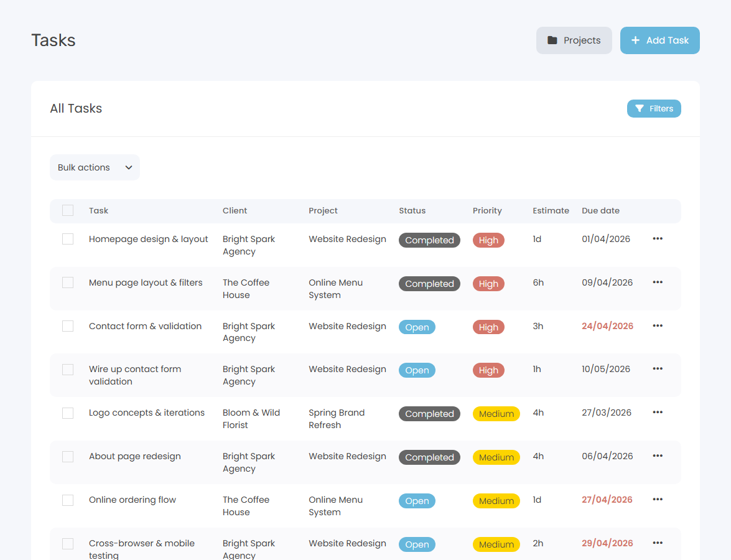This screenshot has height=560, width=731.
Task: Click Completed badge on Homepage design row
Action: click(x=429, y=240)
